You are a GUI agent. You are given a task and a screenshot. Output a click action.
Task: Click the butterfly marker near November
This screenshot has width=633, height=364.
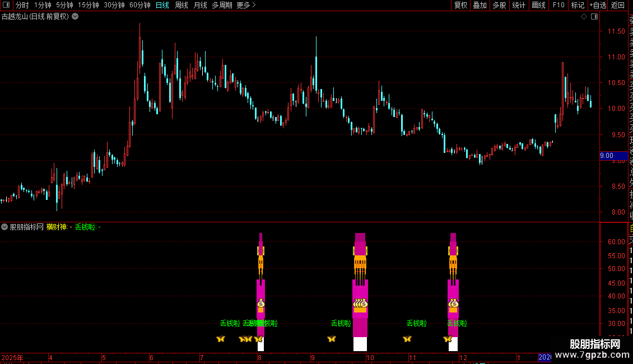point(407,339)
